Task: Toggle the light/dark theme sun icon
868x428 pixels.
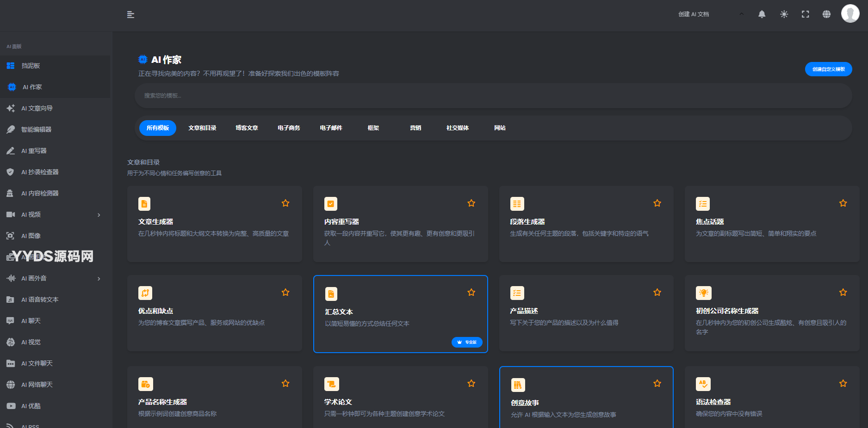Action: (x=784, y=14)
